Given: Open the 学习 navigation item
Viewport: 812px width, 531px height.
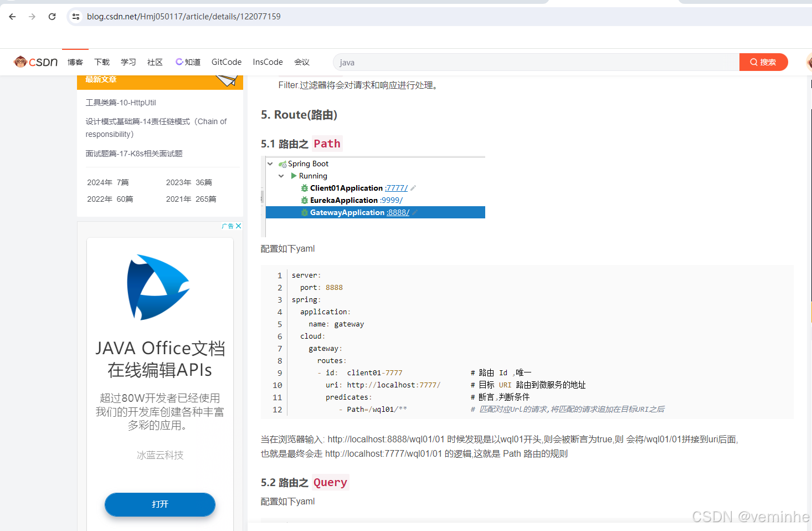Looking at the screenshot, I should pyautogui.click(x=129, y=62).
